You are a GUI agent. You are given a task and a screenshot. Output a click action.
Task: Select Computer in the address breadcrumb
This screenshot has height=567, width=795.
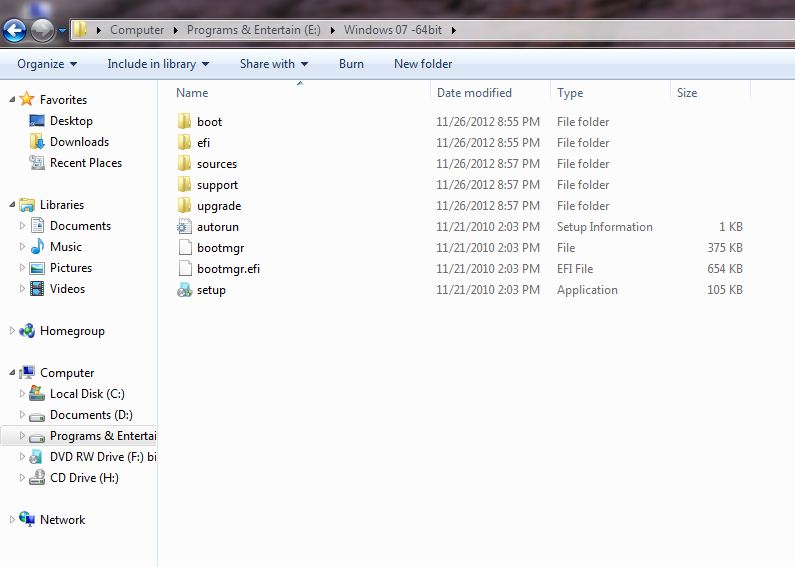[x=137, y=30]
